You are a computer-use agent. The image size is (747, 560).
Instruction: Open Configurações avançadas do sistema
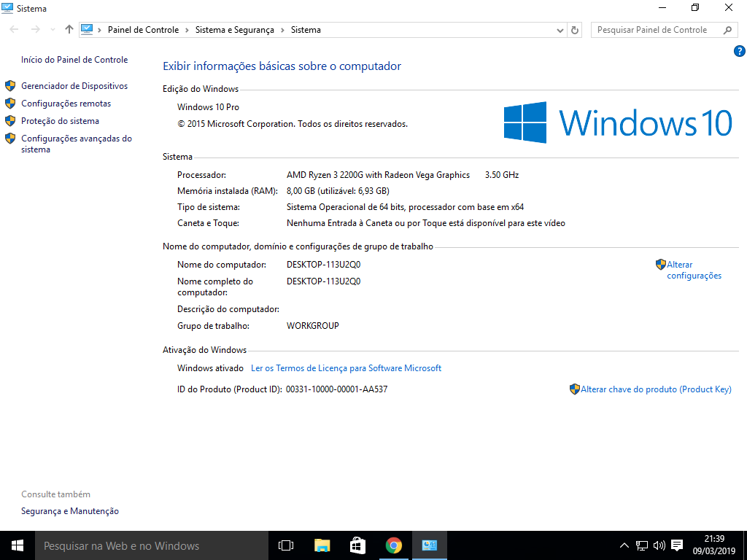[x=76, y=144]
